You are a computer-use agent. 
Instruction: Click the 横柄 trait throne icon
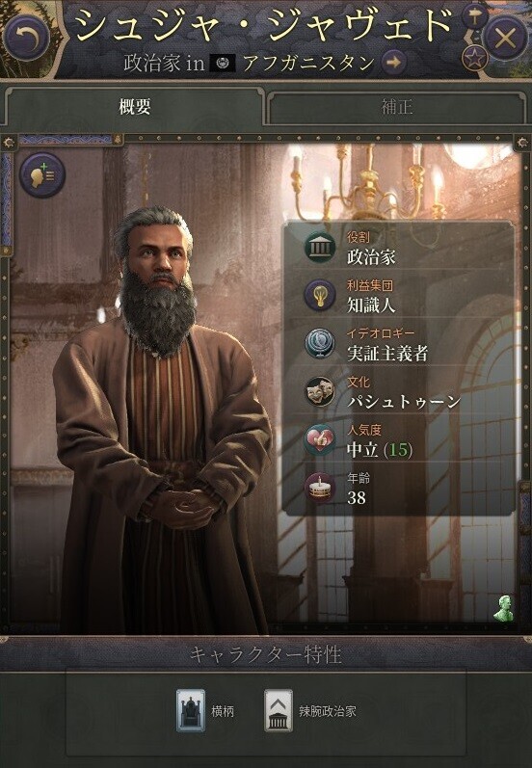(191, 711)
